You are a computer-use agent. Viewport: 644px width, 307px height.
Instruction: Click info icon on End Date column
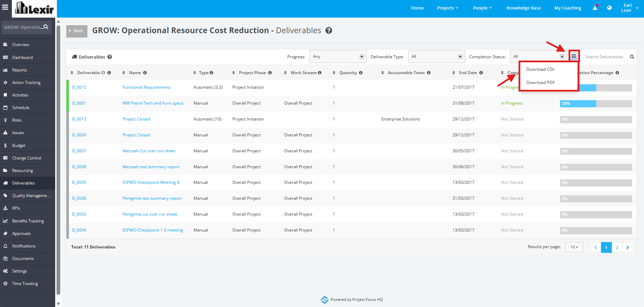(481, 73)
